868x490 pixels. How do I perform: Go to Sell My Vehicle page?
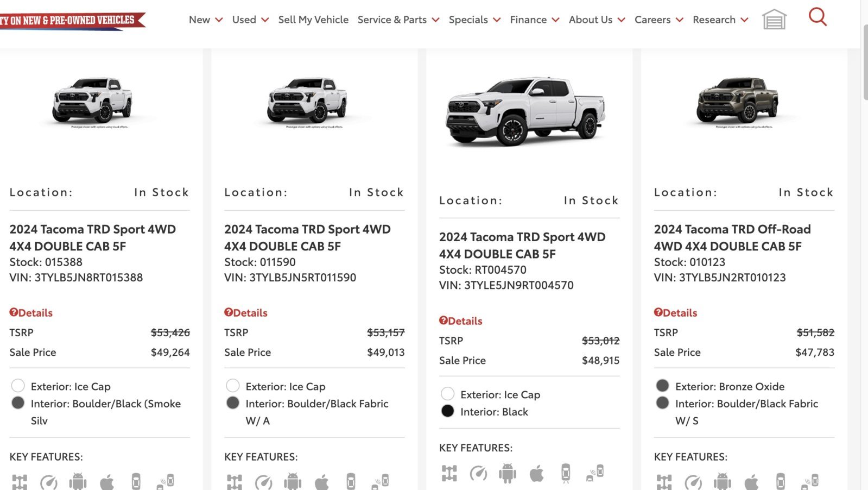coord(313,20)
